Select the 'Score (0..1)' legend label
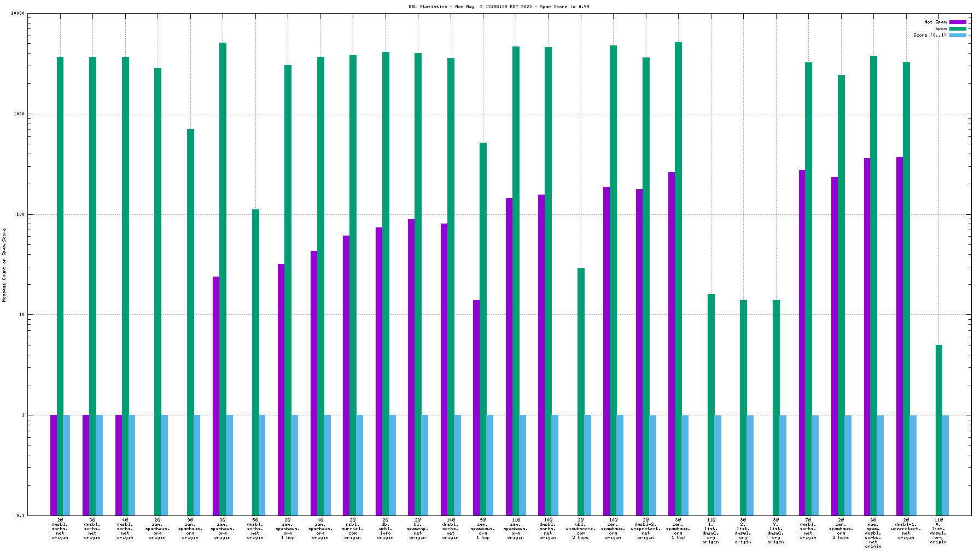The width and height of the screenshot is (980, 551). click(930, 36)
